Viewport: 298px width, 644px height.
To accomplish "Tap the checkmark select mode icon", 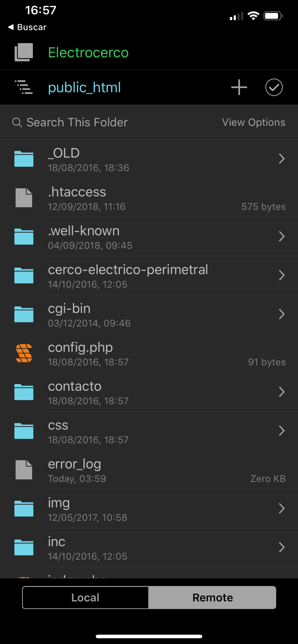I will coord(274,87).
